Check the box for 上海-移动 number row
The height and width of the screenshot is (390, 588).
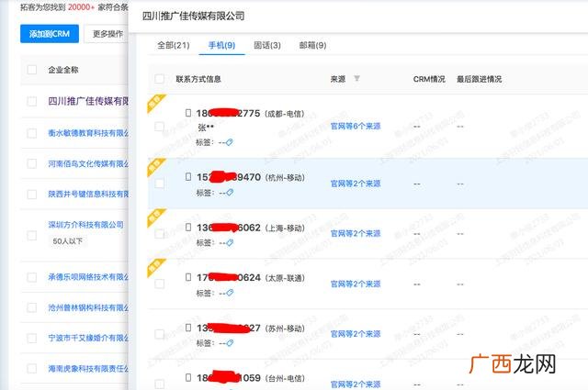159,234
